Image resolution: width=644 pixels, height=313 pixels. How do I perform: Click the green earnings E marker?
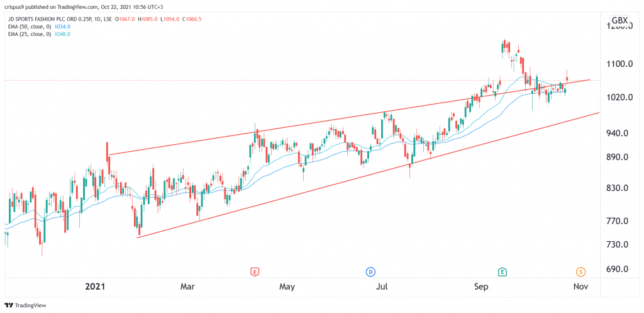tap(502, 272)
